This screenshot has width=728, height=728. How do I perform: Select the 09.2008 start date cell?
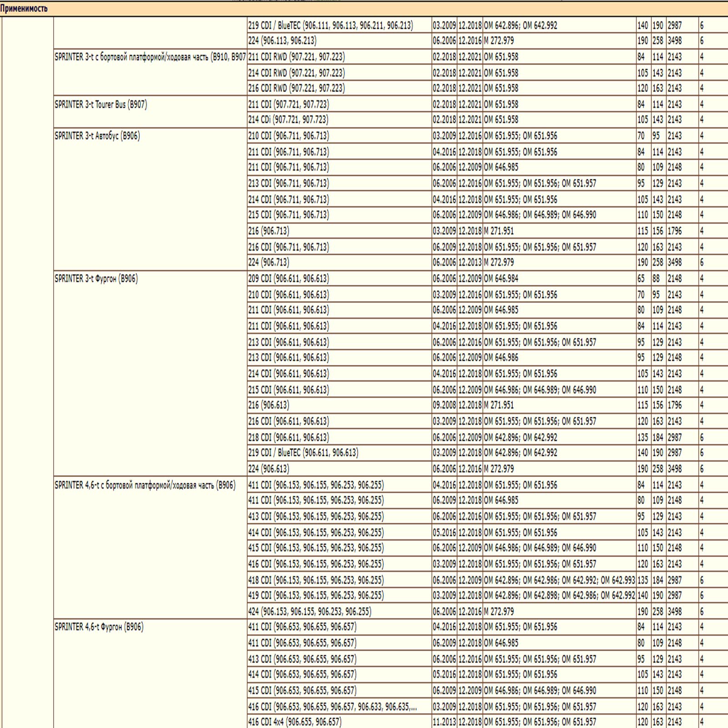(x=444, y=405)
